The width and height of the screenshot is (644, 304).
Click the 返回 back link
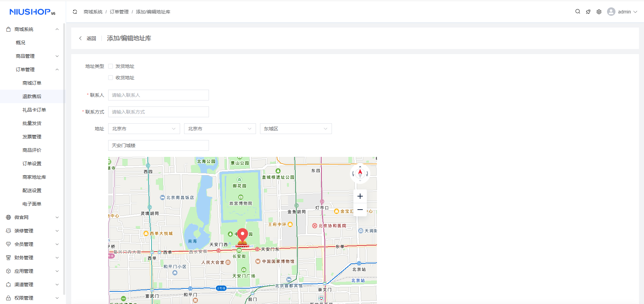click(x=88, y=38)
